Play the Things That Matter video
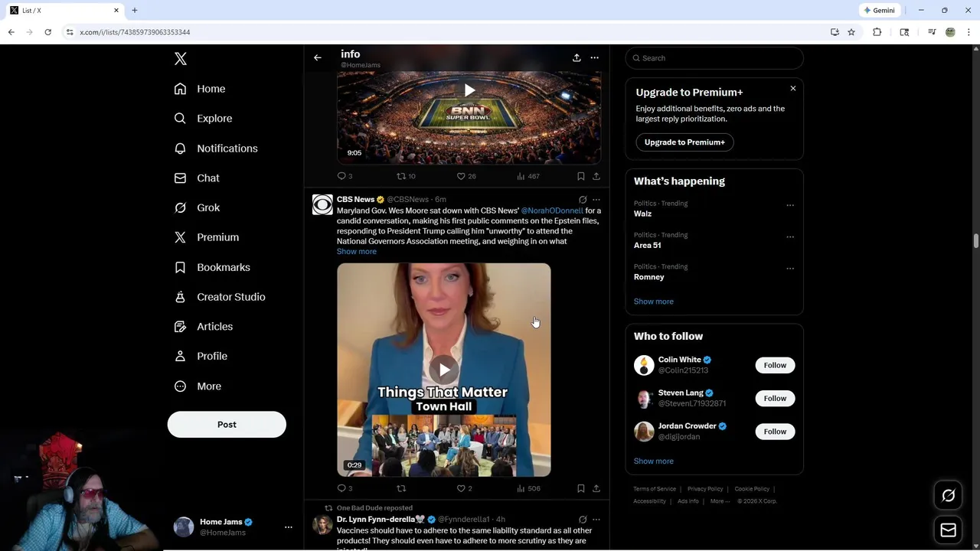Image resolution: width=980 pixels, height=551 pixels. pyautogui.click(x=444, y=370)
